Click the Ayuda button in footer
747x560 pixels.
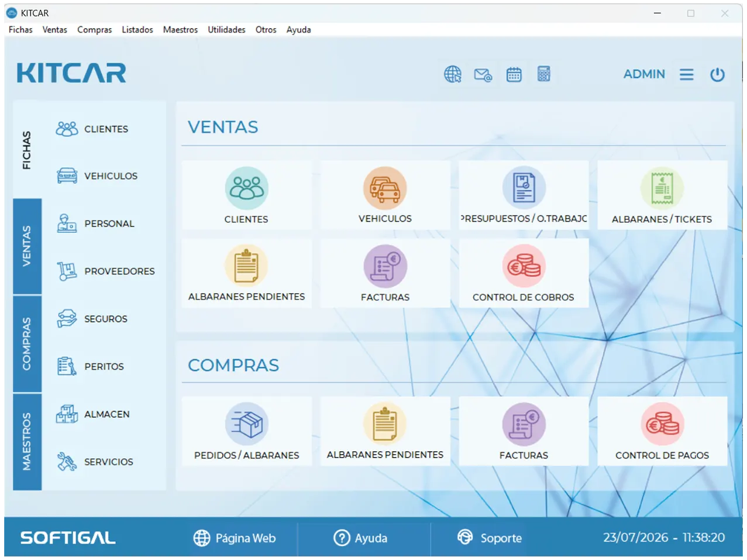360,538
